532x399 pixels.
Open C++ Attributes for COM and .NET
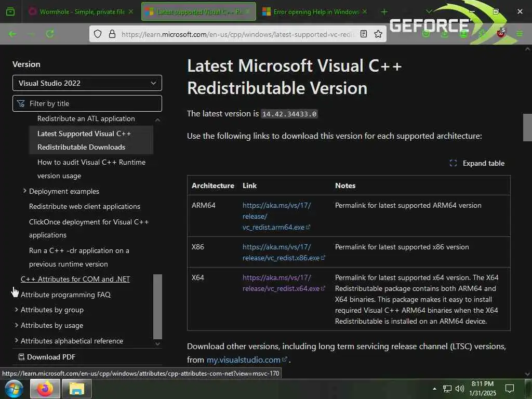[x=75, y=279]
